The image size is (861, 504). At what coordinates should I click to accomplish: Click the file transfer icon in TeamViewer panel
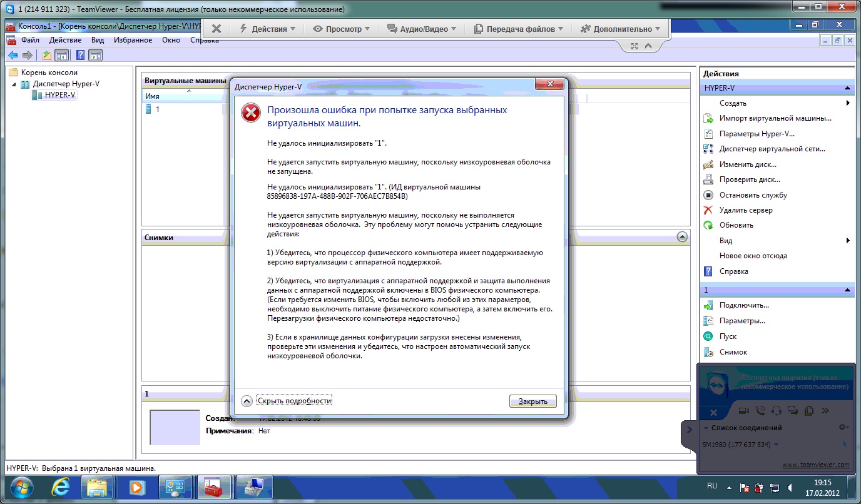809,411
